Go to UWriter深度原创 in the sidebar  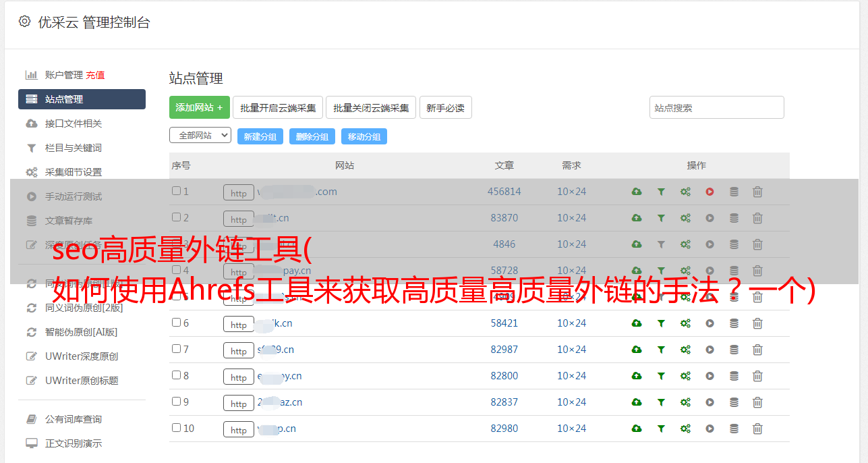coord(82,356)
